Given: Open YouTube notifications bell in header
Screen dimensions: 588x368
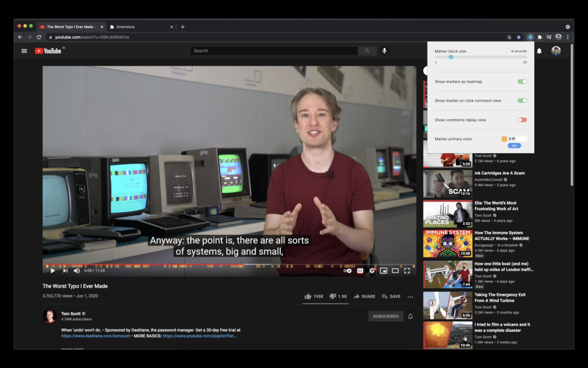Looking at the screenshot, I should [x=539, y=51].
